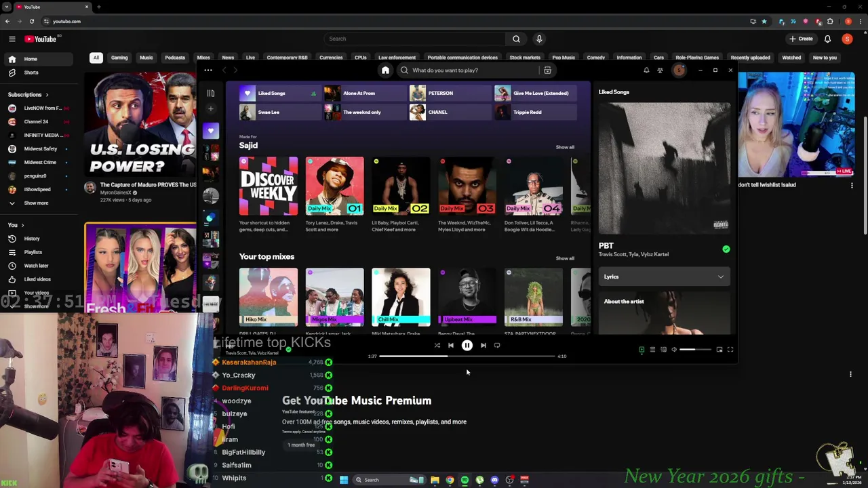Screen dimensions: 868x488
Task: Open Spotify profile avatar menu
Action: point(679,70)
